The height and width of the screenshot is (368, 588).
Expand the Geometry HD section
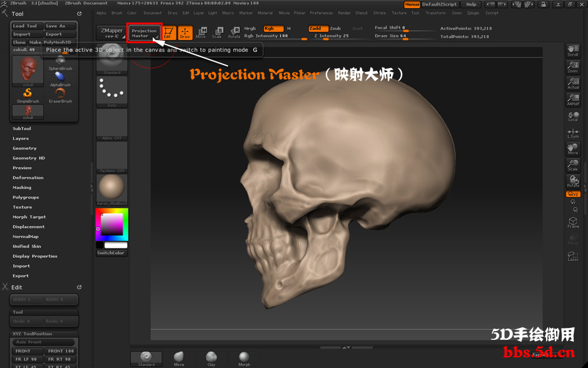(29, 158)
